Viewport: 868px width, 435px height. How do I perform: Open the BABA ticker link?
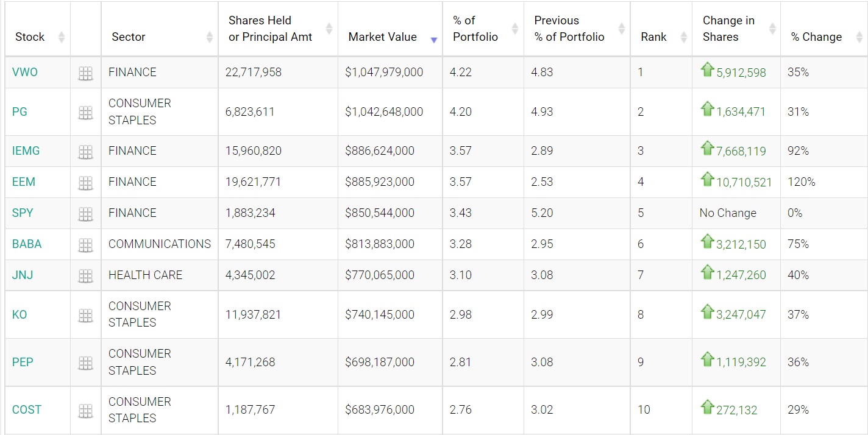pos(27,244)
